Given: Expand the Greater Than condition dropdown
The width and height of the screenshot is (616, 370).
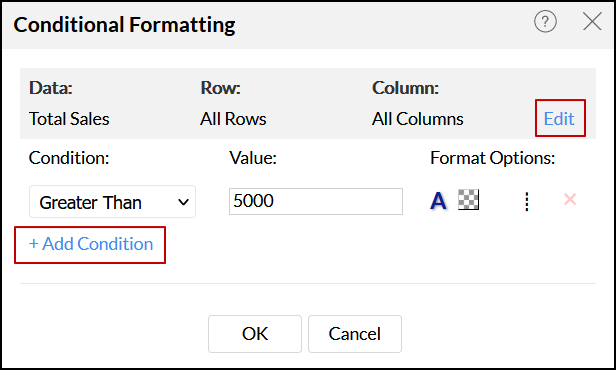Looking at the screenshot, I should point(112,202).
